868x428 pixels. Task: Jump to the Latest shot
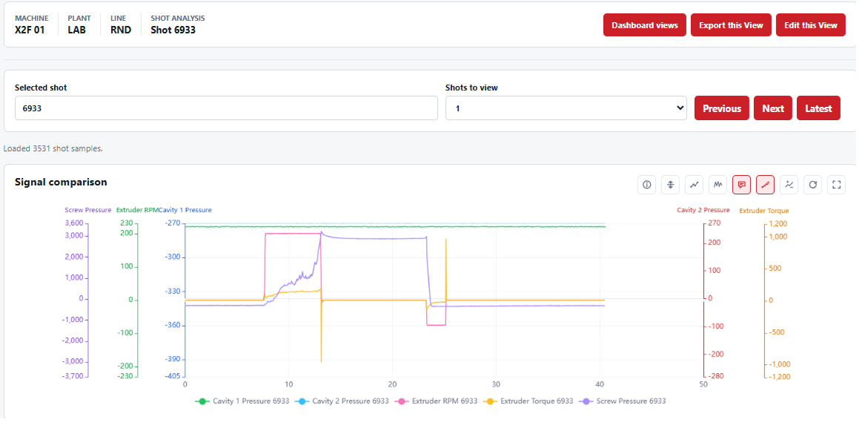coord(819,108)
